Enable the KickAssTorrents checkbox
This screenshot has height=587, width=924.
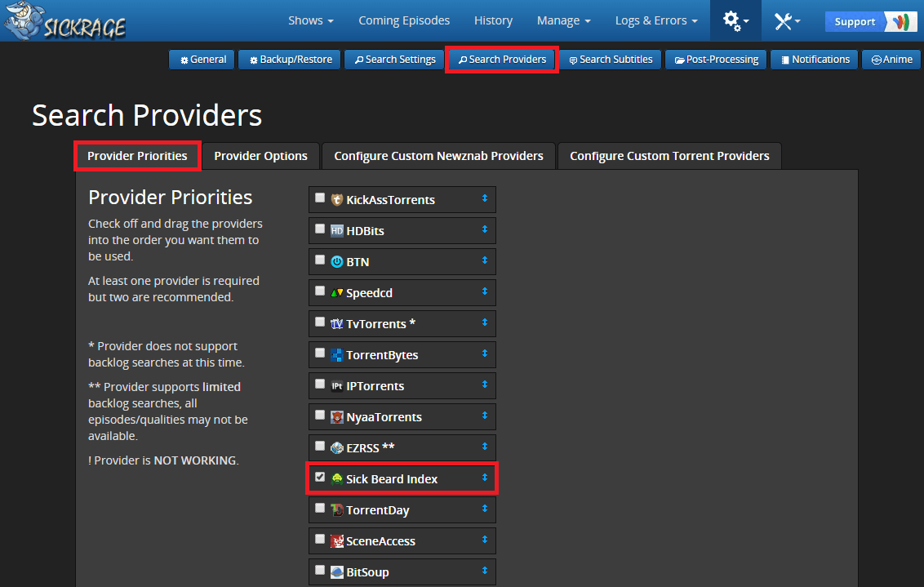(320, 198)
